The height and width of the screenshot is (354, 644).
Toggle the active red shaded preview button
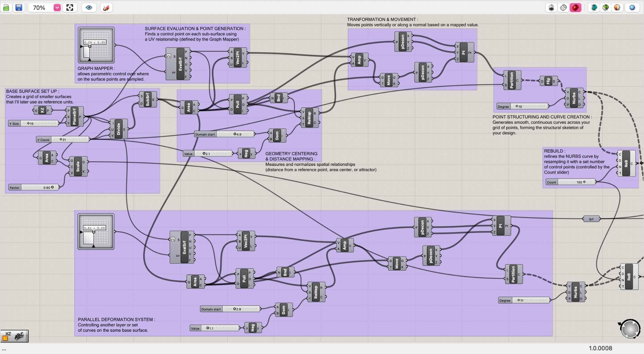click(575, 7)
